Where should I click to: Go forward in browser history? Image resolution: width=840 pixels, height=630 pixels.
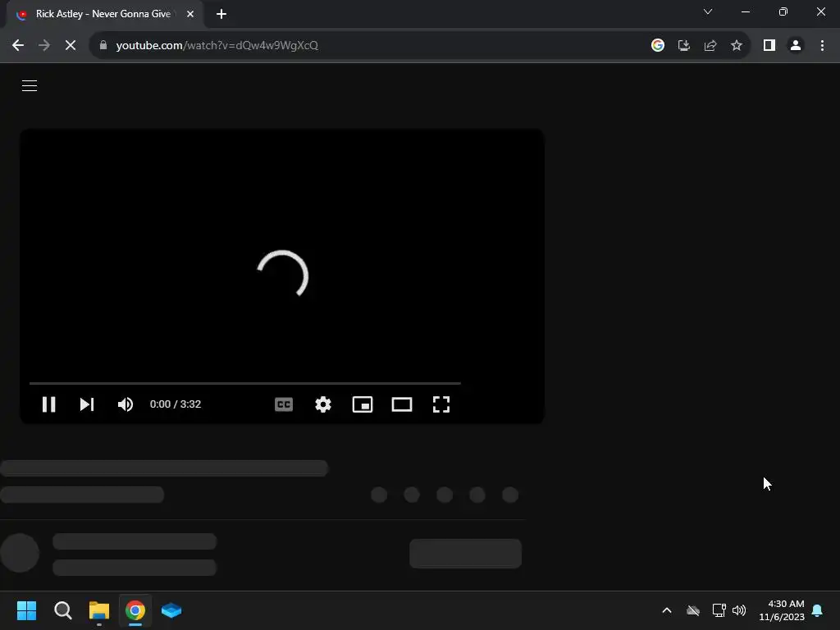(44, 45)
